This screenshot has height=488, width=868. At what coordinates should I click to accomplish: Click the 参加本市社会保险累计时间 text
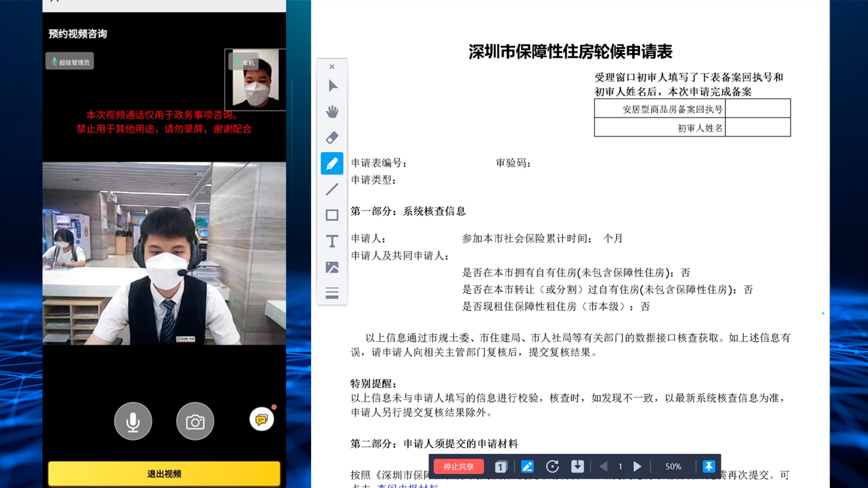pos(527,239)
